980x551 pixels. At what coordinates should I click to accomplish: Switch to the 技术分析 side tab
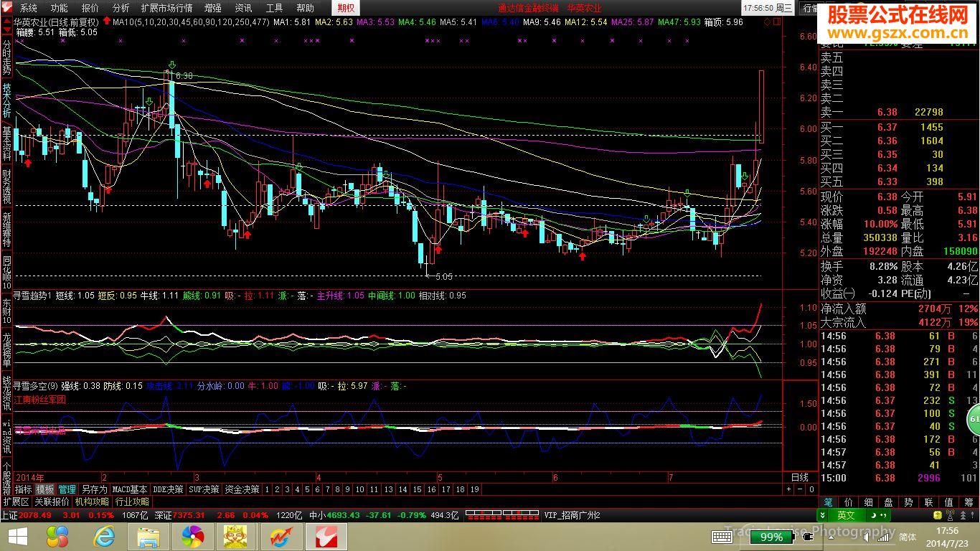pyautogui.click(x=6, y=101)
